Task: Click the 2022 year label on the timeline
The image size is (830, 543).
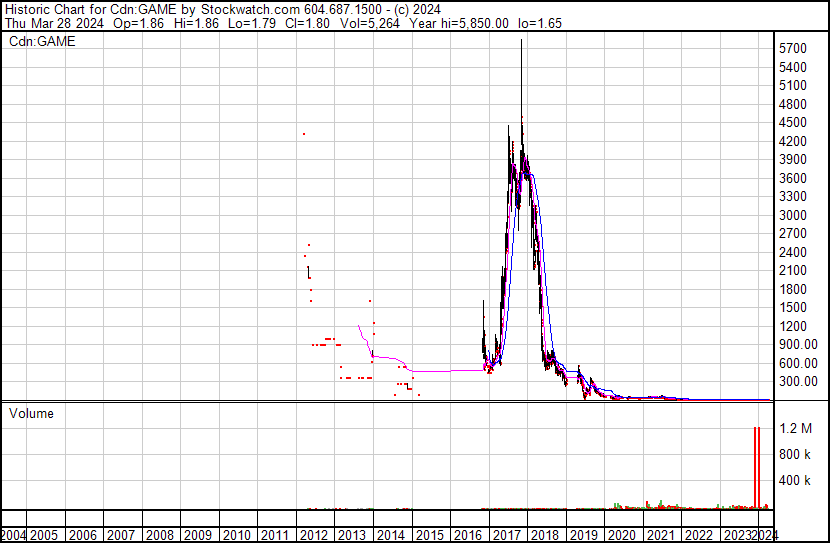Action: tap(699, 535)
